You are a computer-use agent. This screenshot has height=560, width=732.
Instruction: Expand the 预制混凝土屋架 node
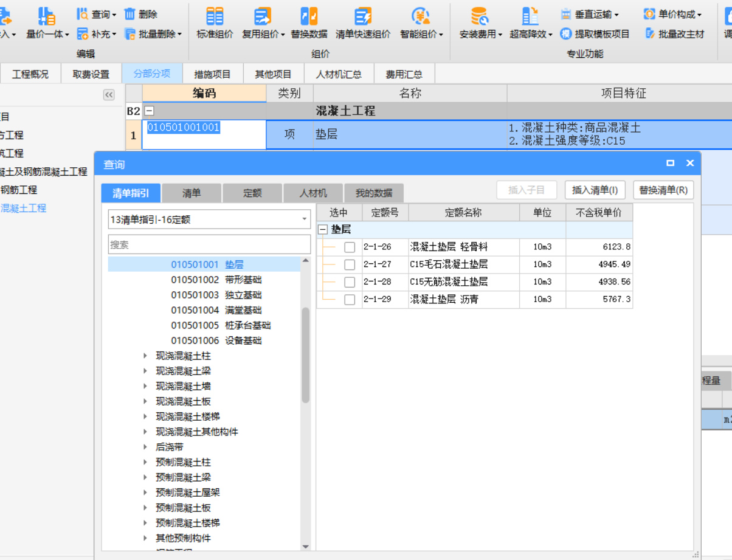145,493
